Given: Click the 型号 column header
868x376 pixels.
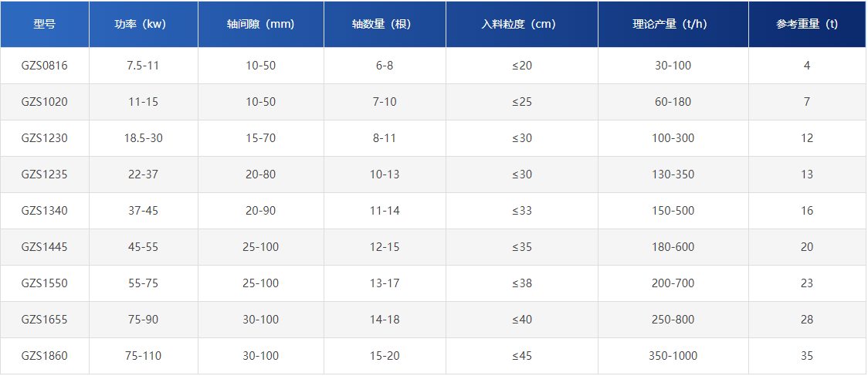Looking at the screenshot, I should pyautogui.click(x=45, y=24).
